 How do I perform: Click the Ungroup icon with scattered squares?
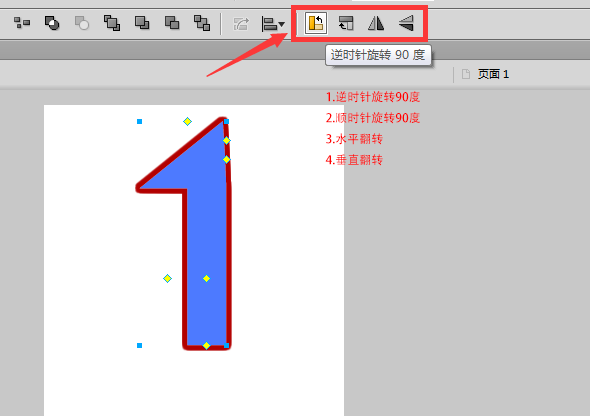(x=22, y=23)
